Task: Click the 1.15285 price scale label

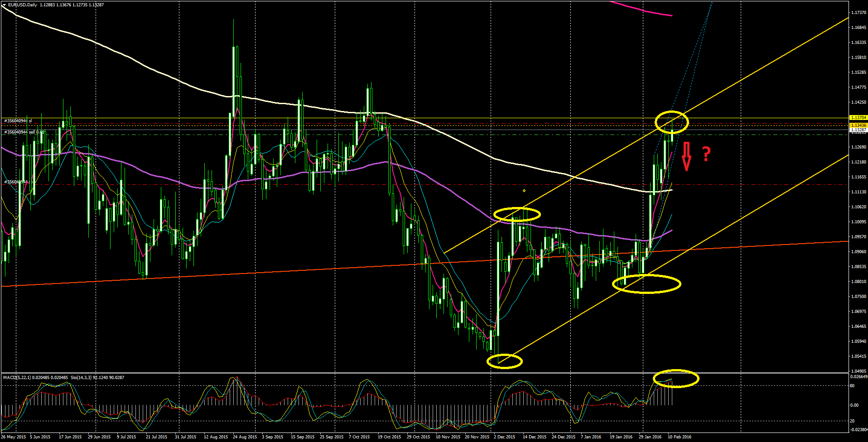Action: coord(859,72)
